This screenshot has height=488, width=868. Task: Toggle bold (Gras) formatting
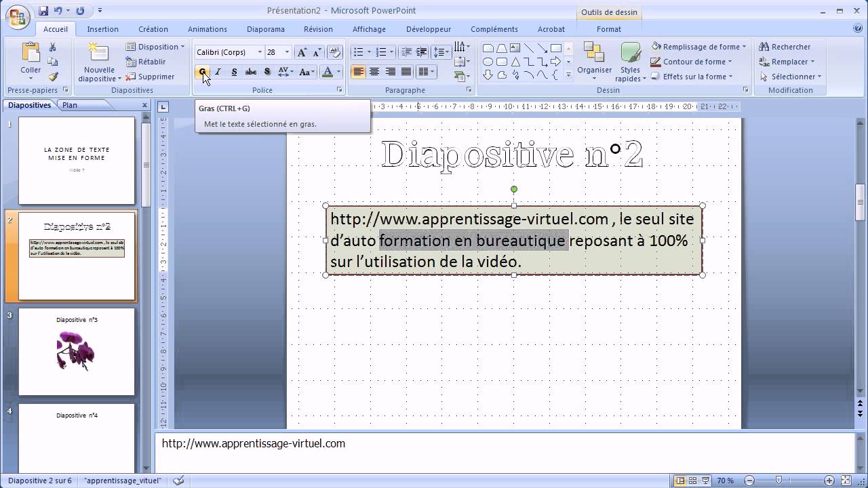tap(202, 72)
